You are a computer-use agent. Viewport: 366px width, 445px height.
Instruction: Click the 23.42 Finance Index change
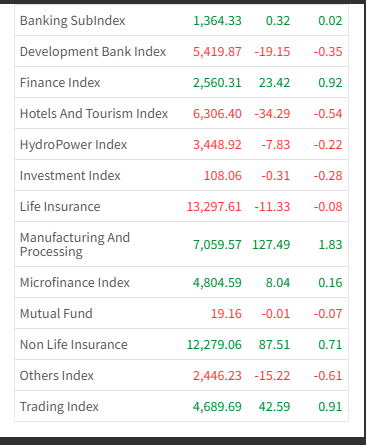(x=275, y=83)
